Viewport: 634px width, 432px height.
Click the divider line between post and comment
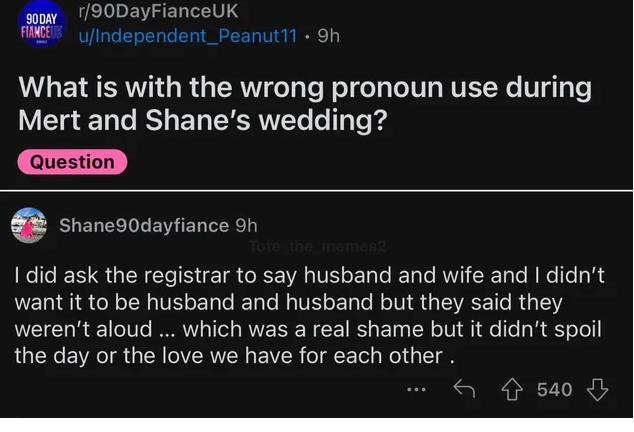tap(316, 191)
